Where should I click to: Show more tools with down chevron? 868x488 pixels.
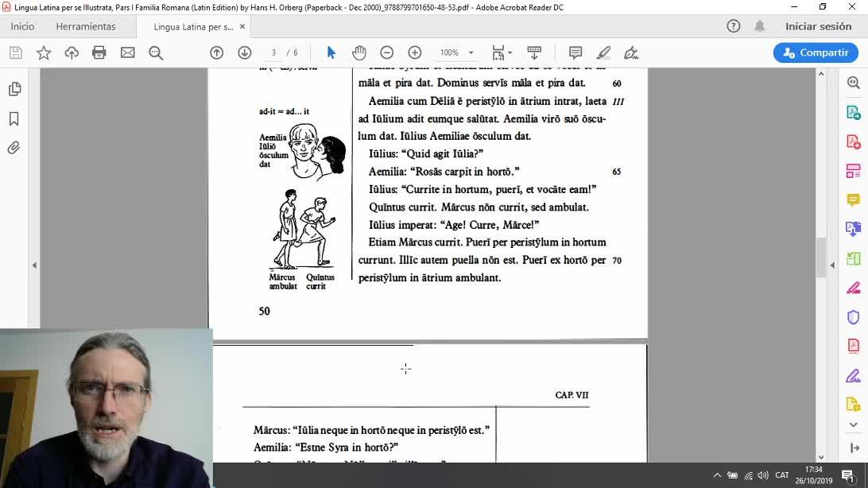(853, 425)
